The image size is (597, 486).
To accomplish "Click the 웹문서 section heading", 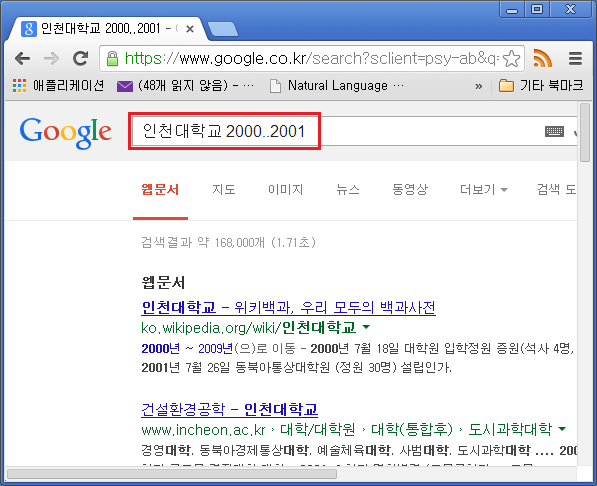I will click(x=163, y=283).
